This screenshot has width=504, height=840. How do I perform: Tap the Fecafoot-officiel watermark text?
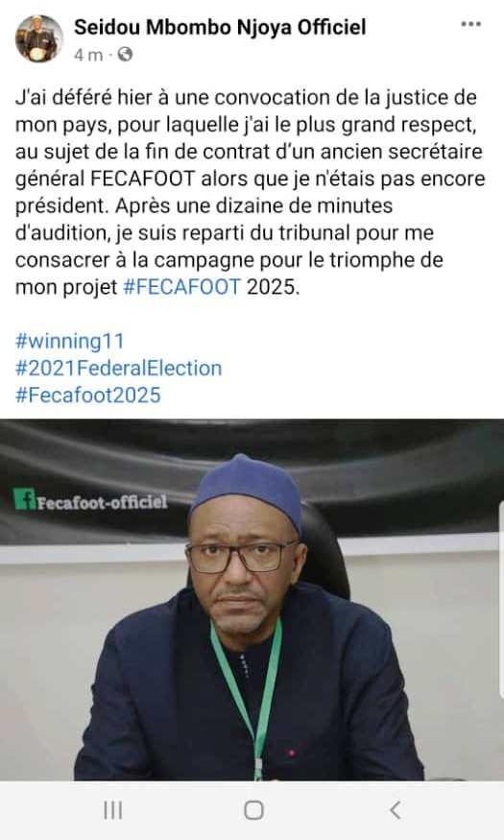click(x=102, y=502)
